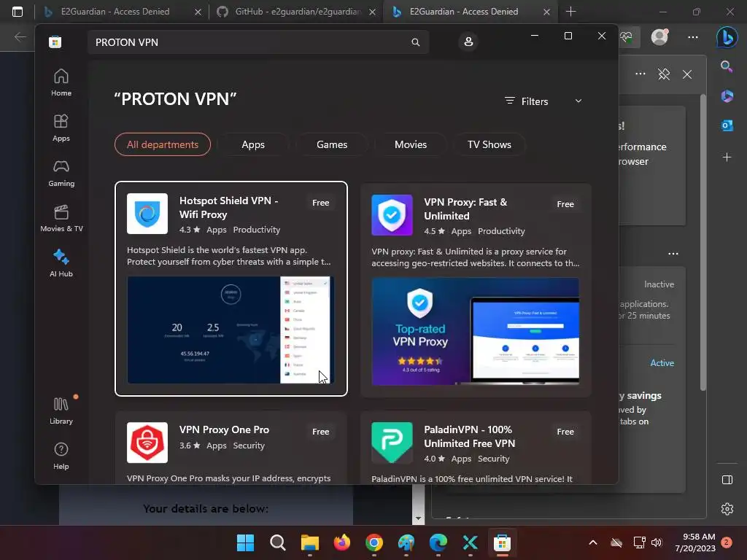
Task: Click Edge sidebar add plus icon
Action: point(727,157)
